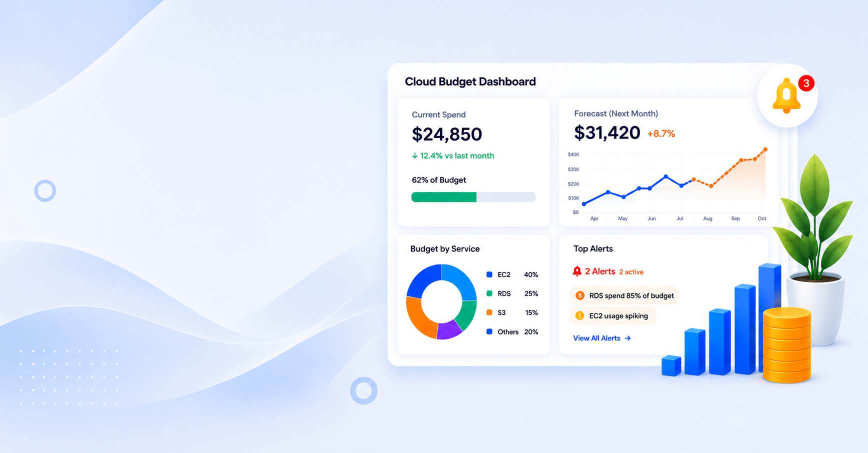Open the EC2 usage spiking alert
This screenshot has height=453, width=868.
click(x=612, y=315)
